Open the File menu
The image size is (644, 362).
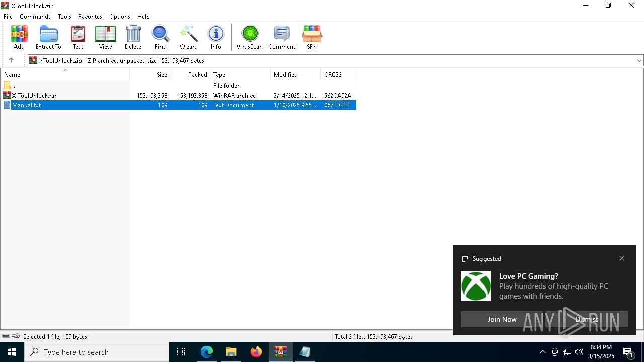(x=8, y=16)
